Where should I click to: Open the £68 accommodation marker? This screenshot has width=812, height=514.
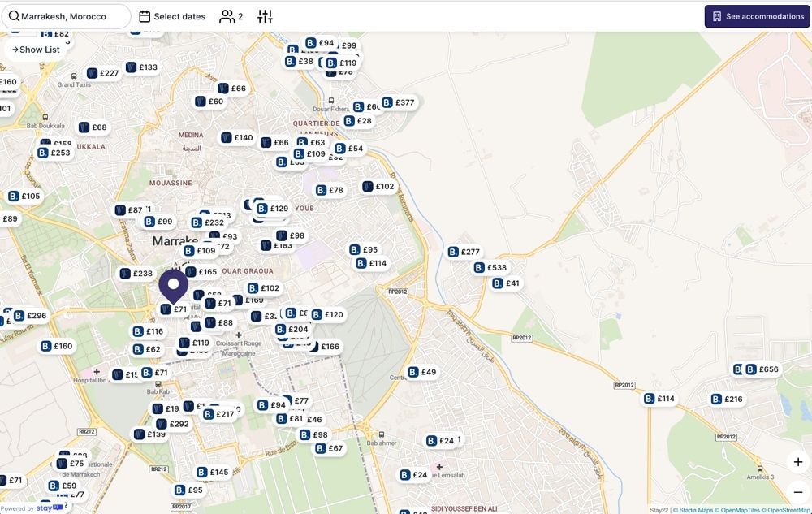(x=93, y=127)
